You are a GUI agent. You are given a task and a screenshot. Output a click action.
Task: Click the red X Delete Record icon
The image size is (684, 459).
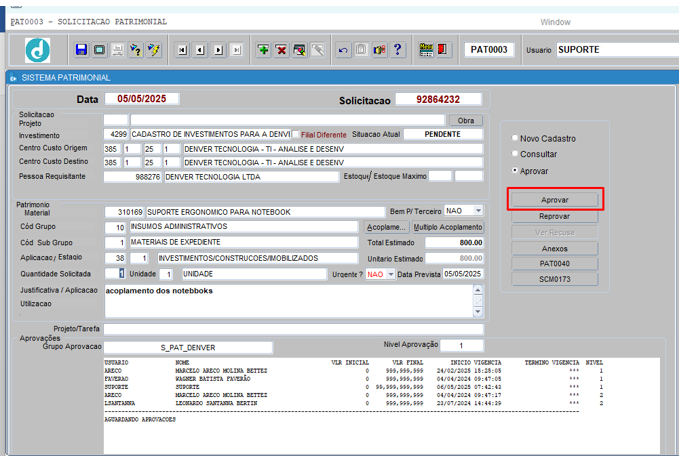[x=281, y=50]
